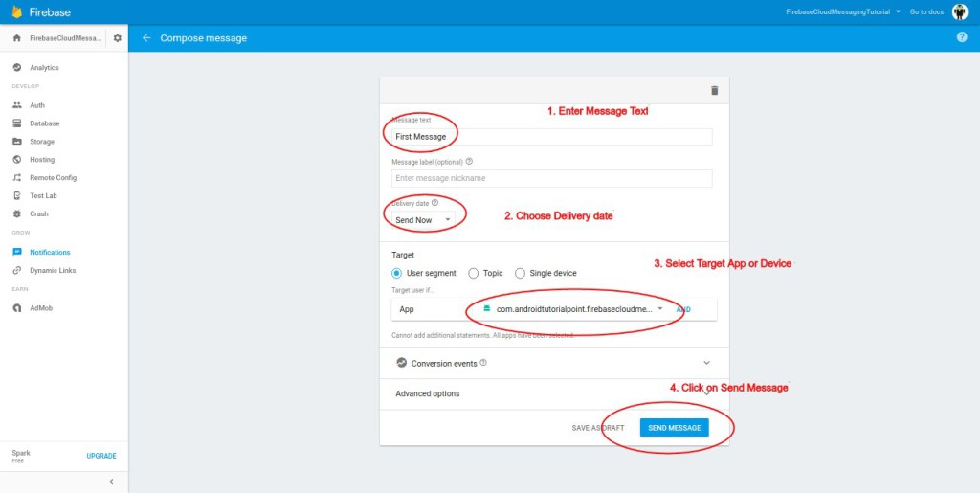Click the Android app icon in target row
Viewport: 980px width, 493px height.
pyautogui.click(x=487, y=308)
